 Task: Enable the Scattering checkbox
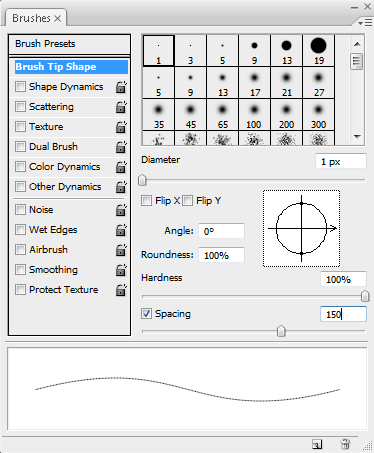coord(20,107)
